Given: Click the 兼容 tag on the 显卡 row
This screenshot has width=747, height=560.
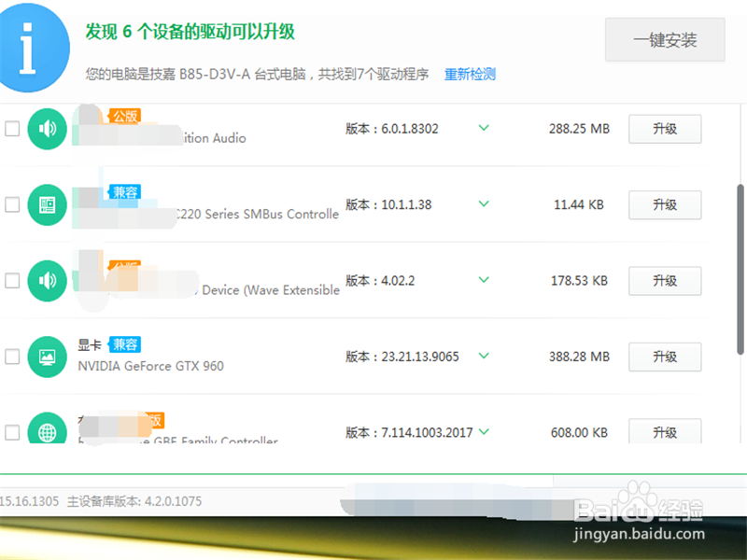Looking at the screenshot, I should tap(125, 344).
